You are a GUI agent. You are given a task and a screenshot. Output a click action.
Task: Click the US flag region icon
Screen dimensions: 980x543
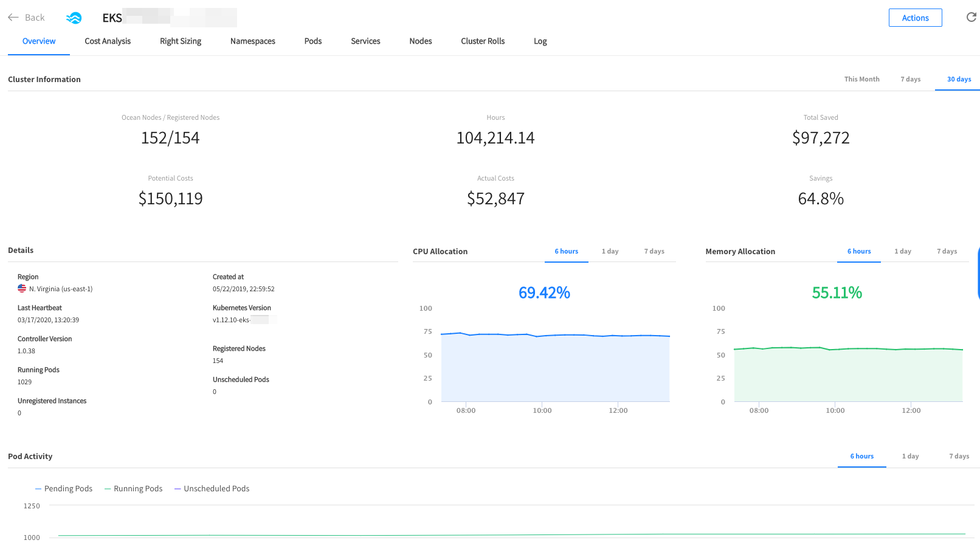pos(22,289)
